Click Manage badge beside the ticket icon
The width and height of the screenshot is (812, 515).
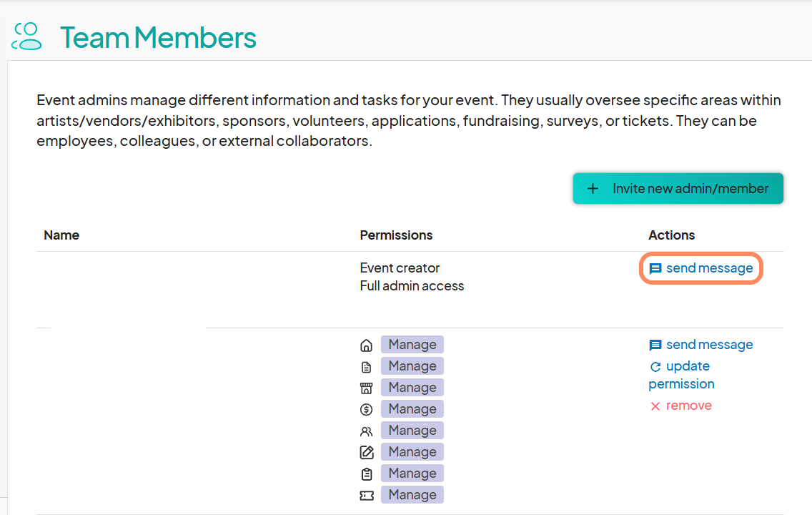(412, 495)
